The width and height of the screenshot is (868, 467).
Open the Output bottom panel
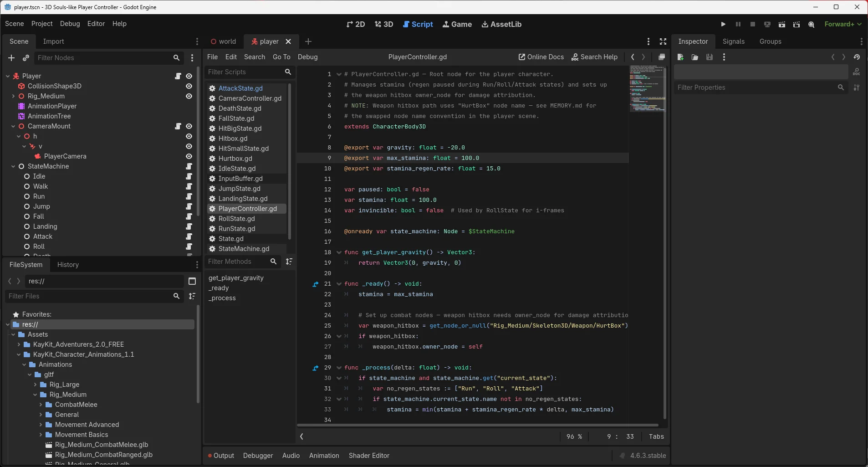click(221, 456)
